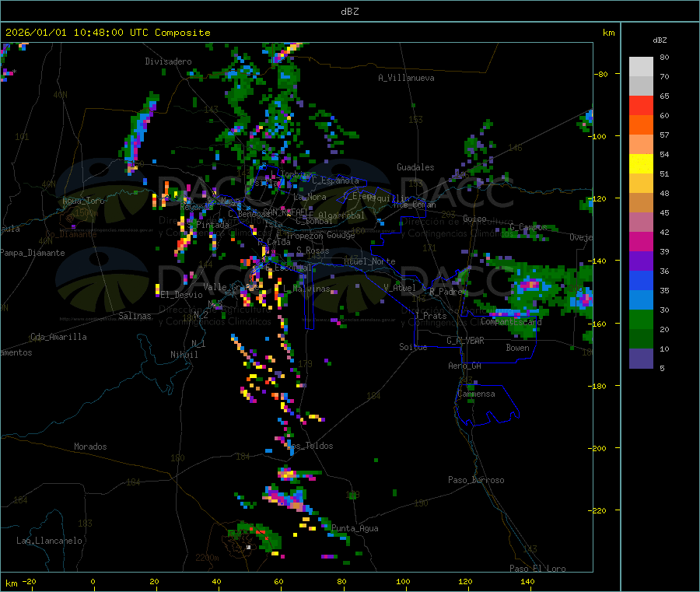The height and width of the screenshot is (592, 700).
Task: Click the '140' tick on the bottom axis
Action: (527, 581)
